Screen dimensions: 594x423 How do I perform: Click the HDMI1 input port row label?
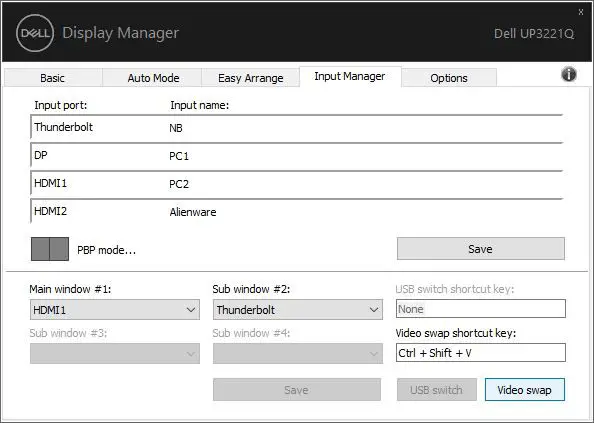click(50, 183)
